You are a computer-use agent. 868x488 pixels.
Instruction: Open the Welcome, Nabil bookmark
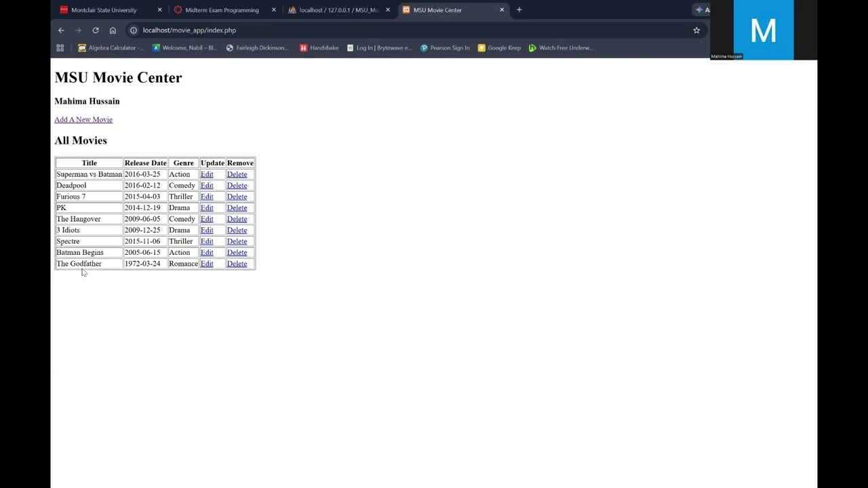[184, 48]
